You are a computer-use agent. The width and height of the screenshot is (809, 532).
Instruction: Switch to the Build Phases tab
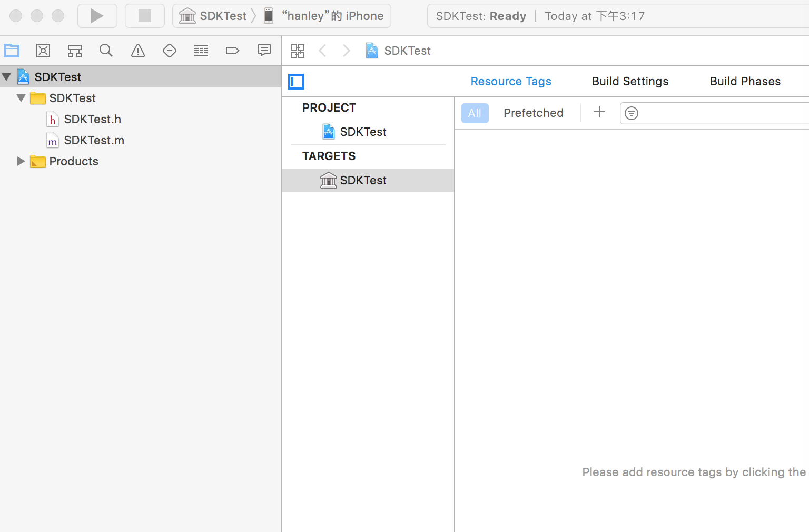pyautogui.click(x=745, y=81)
